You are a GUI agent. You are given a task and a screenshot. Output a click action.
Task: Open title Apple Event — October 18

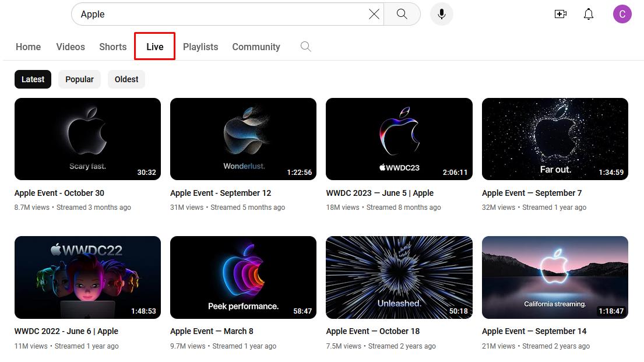click(x=373, y=331)
